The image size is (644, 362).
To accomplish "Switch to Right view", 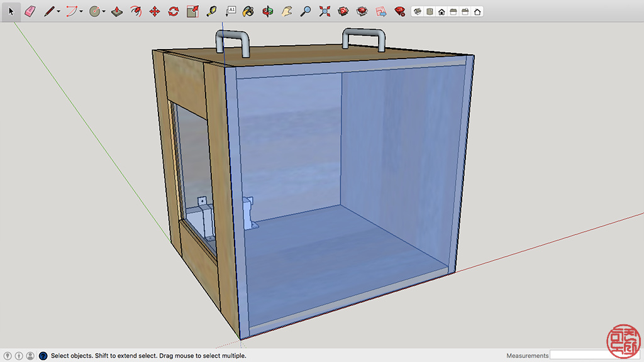I will coord(453,12).
